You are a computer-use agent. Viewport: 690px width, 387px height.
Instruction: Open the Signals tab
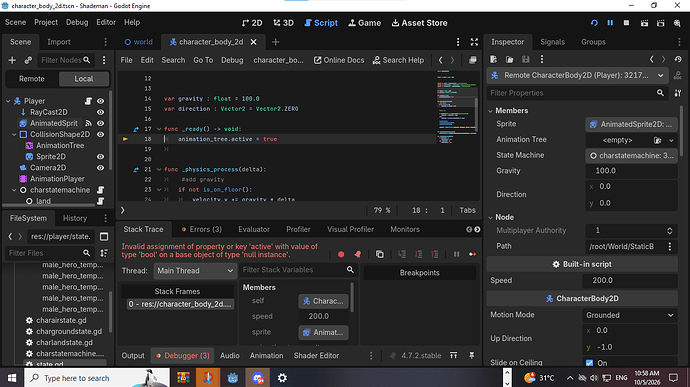552,42
